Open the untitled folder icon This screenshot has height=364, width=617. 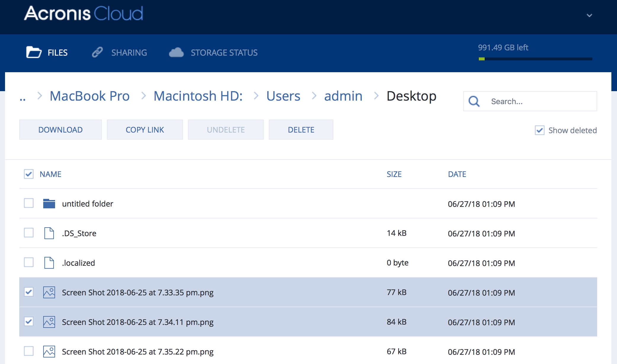(49, 203)
